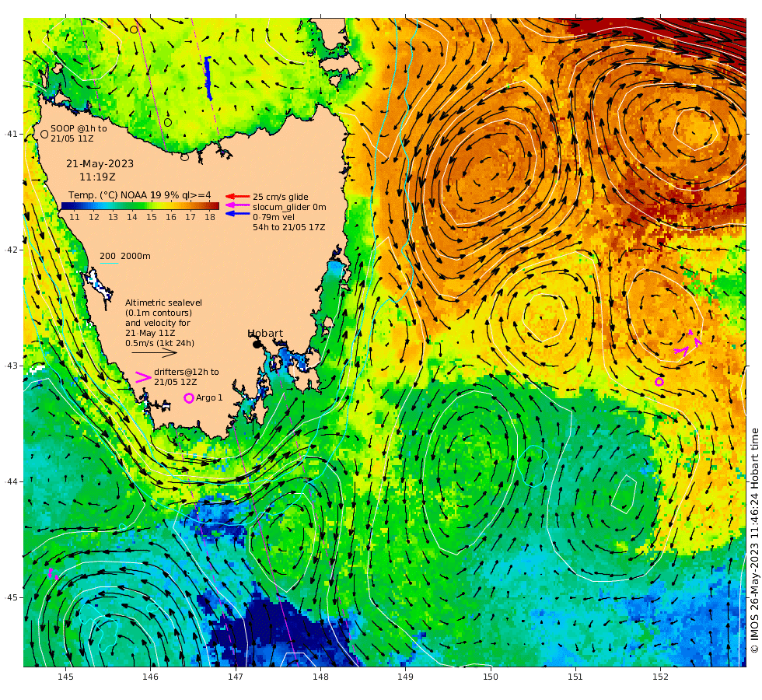
Task: Click the magenta drifter markers near 152.4E
Action: 688,344
